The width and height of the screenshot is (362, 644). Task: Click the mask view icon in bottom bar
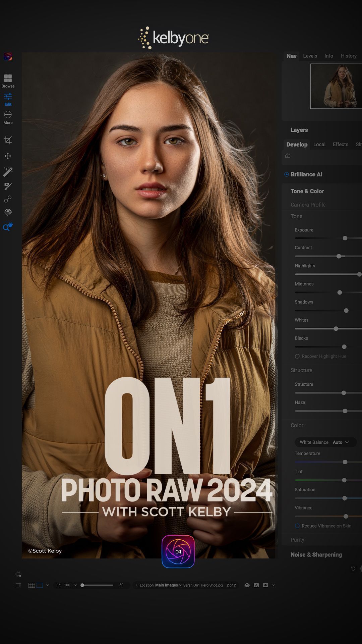coord(265,585)
